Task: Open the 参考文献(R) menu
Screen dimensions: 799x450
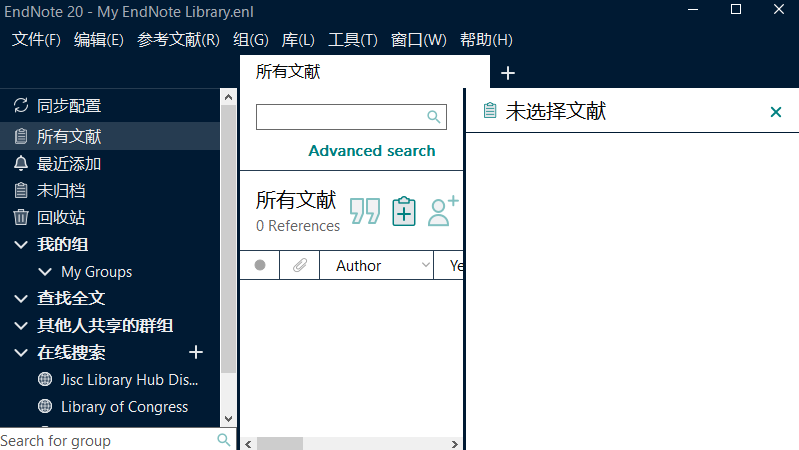Action: click(x=178, y=40)
